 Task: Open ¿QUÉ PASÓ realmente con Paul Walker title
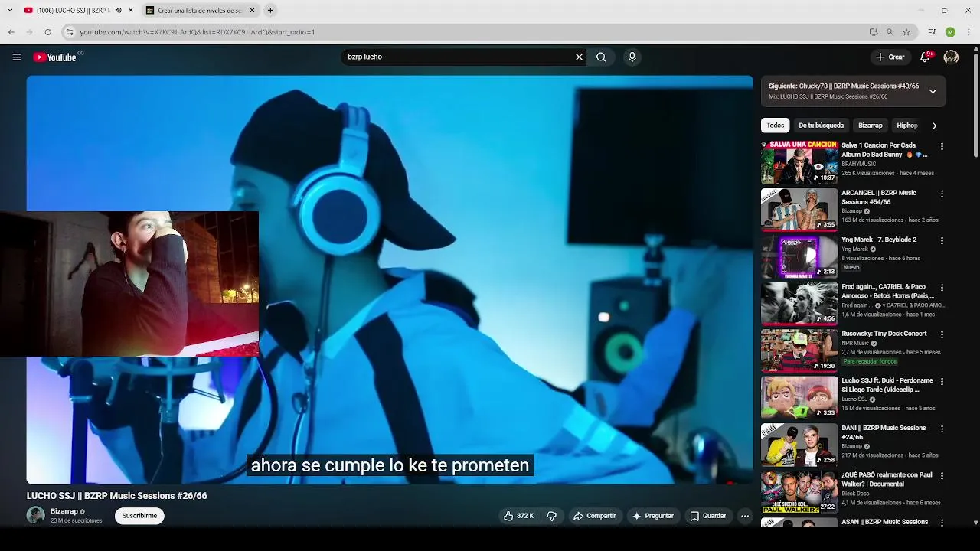tap(887, 479)
